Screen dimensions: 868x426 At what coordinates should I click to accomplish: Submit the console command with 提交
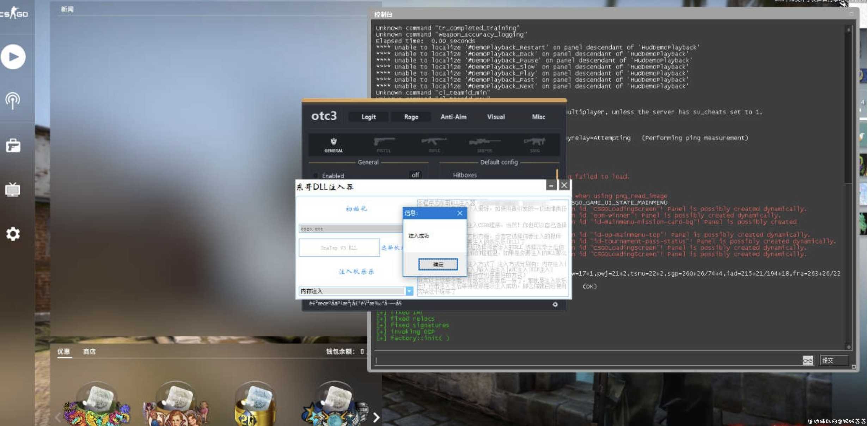(x=834, y=360)
